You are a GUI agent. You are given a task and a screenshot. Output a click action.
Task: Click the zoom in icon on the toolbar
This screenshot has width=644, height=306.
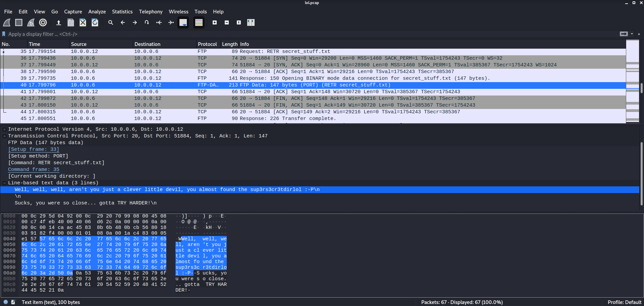(215, 22)
